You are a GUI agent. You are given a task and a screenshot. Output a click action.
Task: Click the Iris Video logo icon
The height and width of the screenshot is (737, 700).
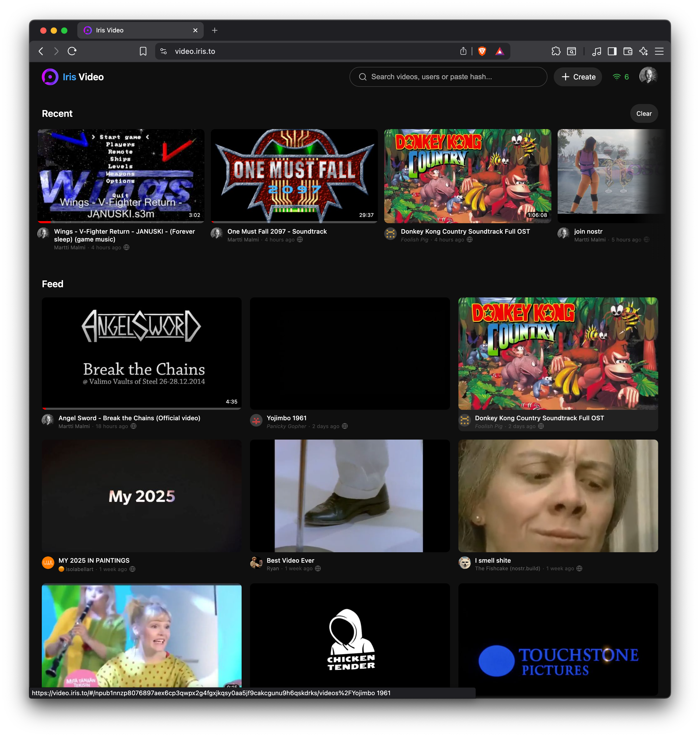click(x=50, y=77)
